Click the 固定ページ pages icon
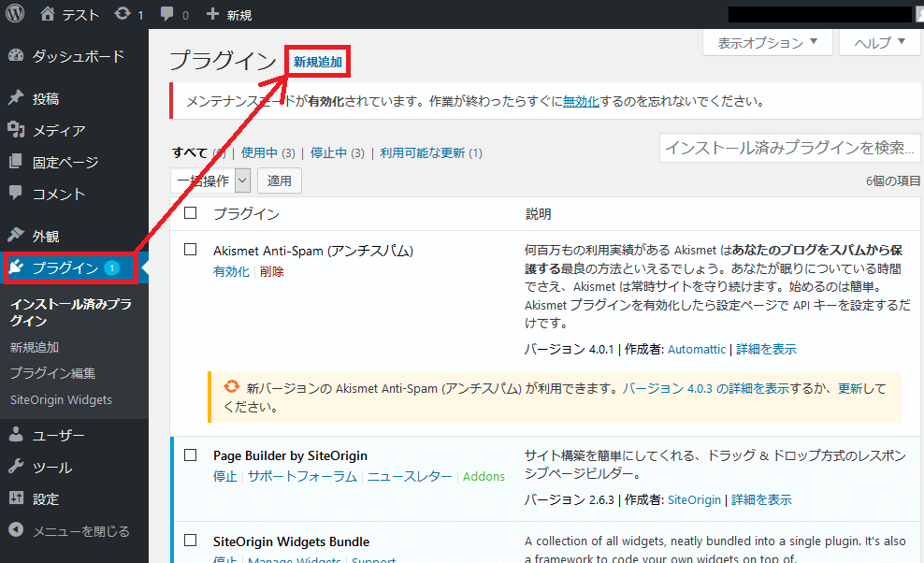 16,162
